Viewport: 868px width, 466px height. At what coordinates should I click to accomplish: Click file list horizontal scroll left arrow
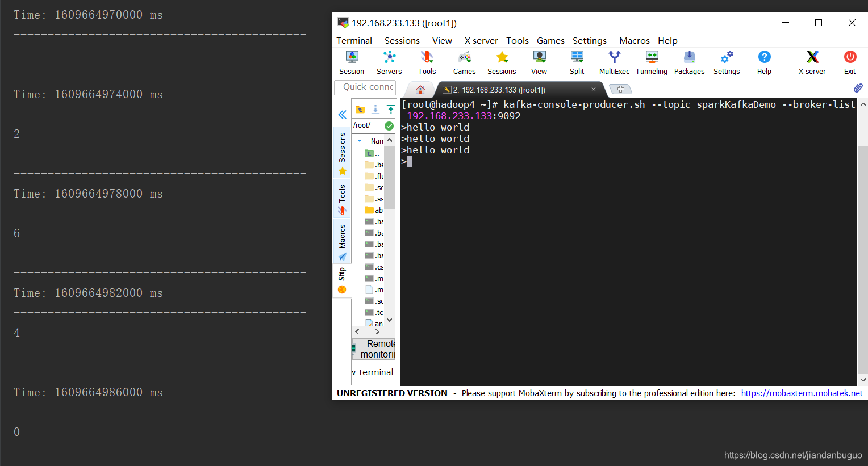pos(357,331)
